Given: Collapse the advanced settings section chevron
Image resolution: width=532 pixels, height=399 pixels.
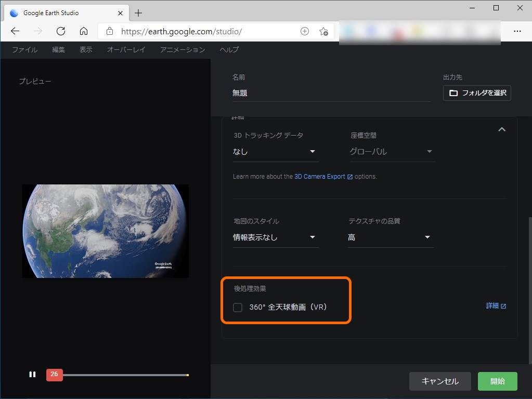Looking at the screenshot, I should pos(502,129).
